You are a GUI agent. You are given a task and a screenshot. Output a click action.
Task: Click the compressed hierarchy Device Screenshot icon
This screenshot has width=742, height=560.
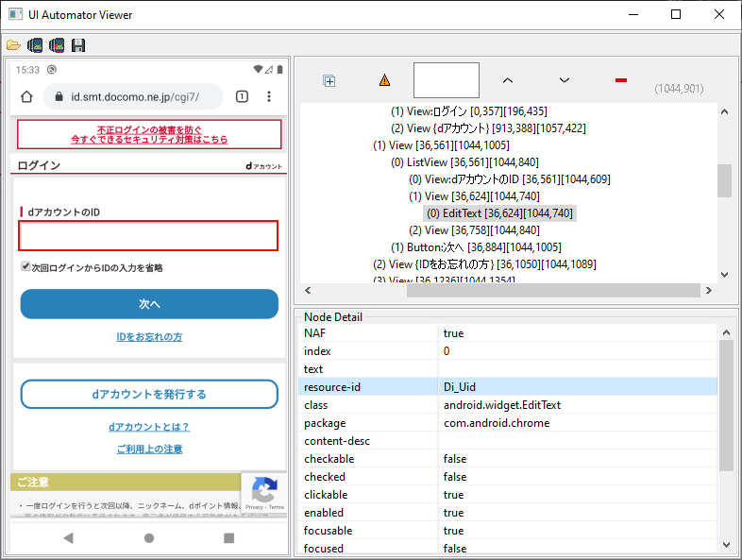click(x=57, y=45)
